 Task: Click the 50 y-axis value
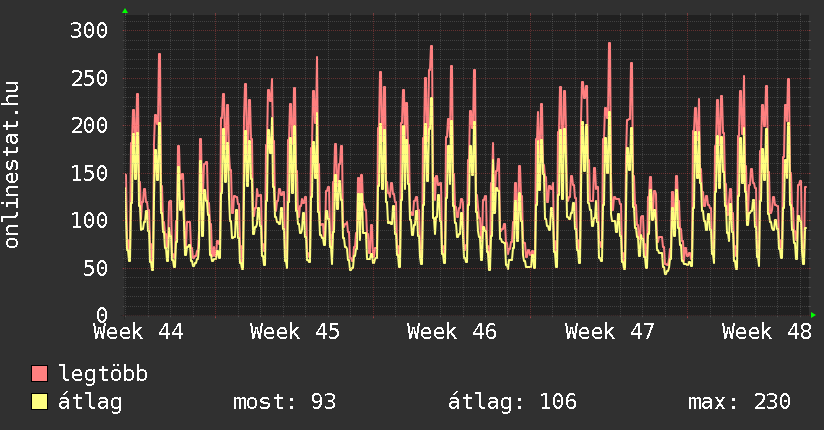coord(95,268)
